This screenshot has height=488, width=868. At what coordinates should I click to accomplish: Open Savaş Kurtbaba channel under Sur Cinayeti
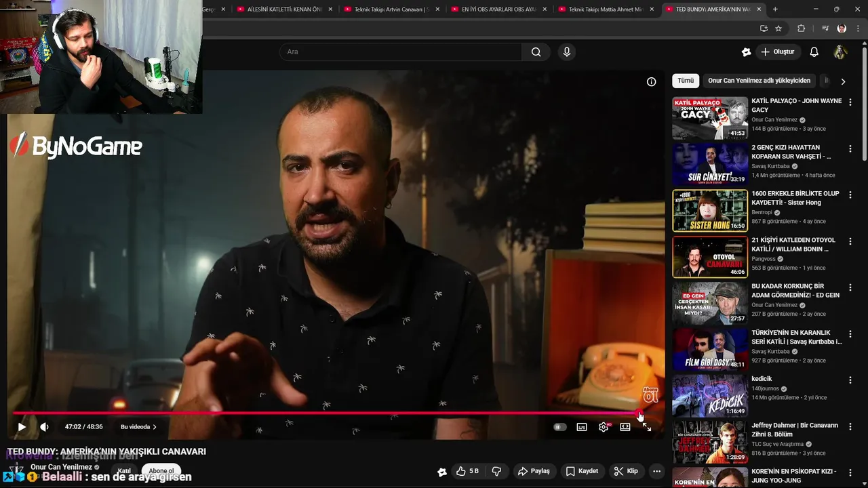pyautogui.click(x=770, y=166)
